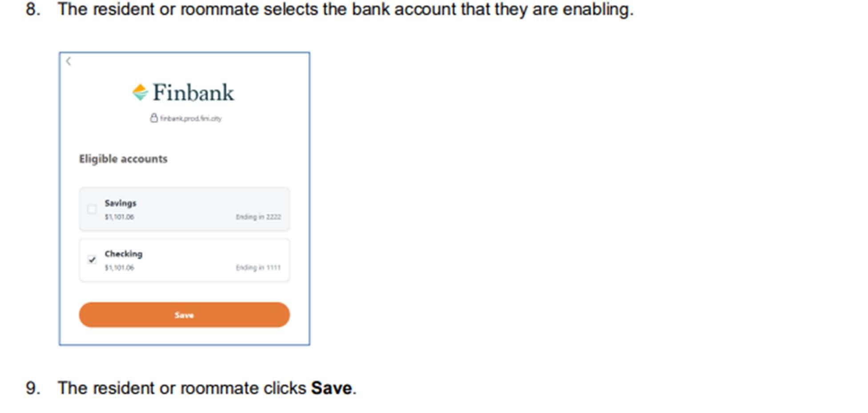Click the 'Ending in 2222' text
The width and height of the screenshot is (868, 413).
tap(258, 217)
